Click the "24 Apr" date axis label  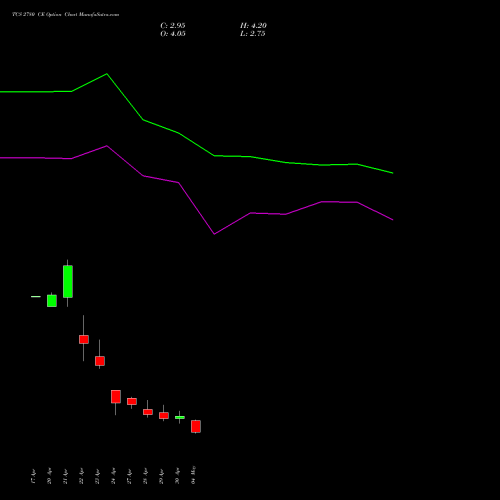113,477
